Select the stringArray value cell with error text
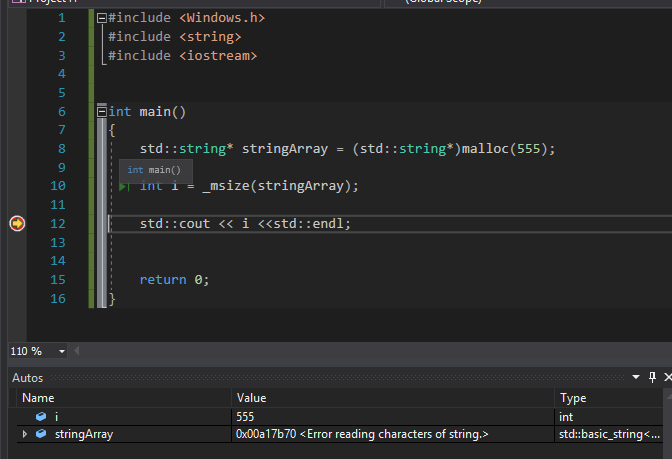 tap(362, 434)
